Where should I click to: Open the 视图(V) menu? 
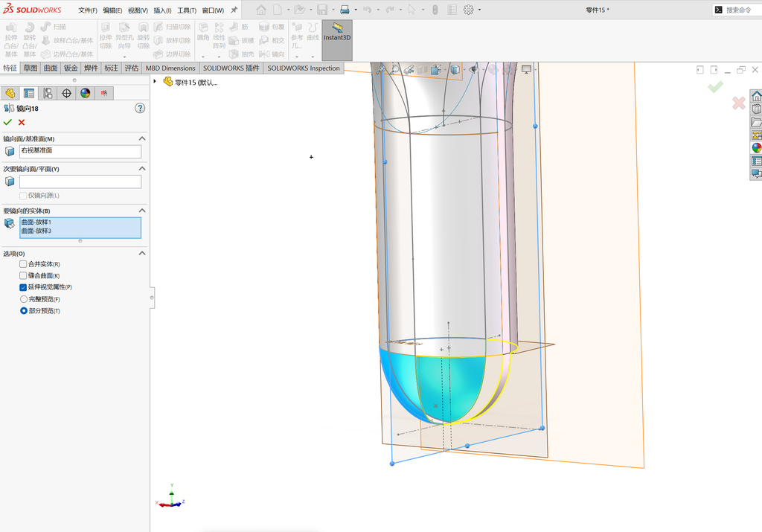coord(138,10)
